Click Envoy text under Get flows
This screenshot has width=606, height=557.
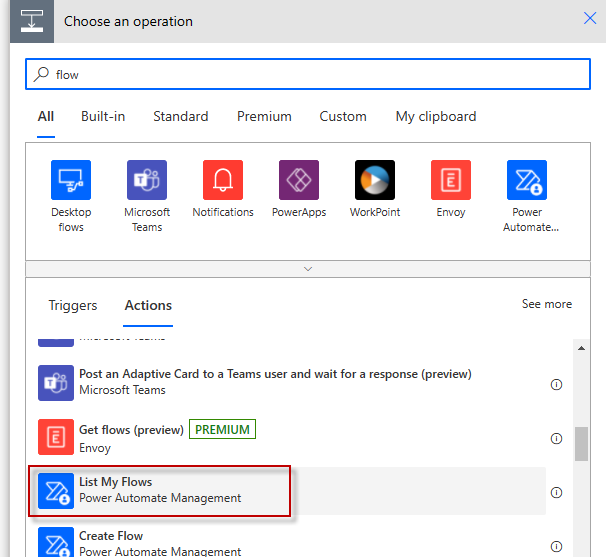tap(95, 448)
